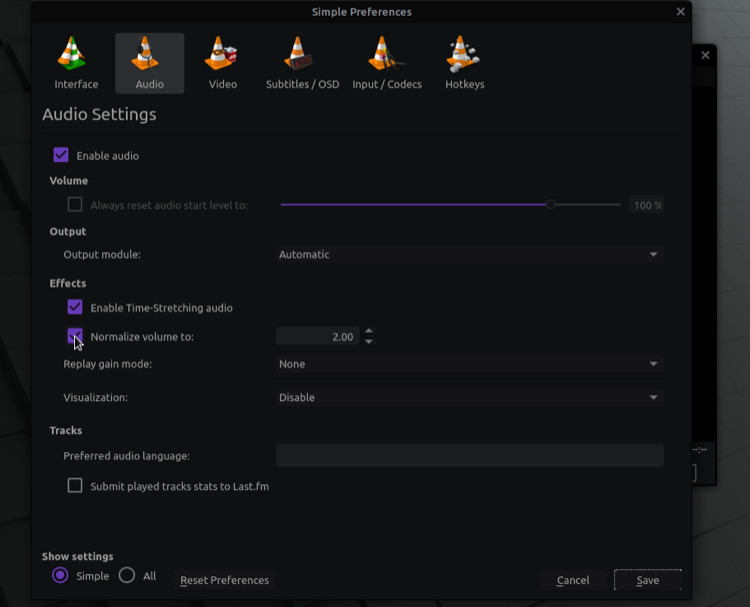Enable Submit played tracks stats to Last.fm
The image size is (750, 607).
click(x=75, y=486)
